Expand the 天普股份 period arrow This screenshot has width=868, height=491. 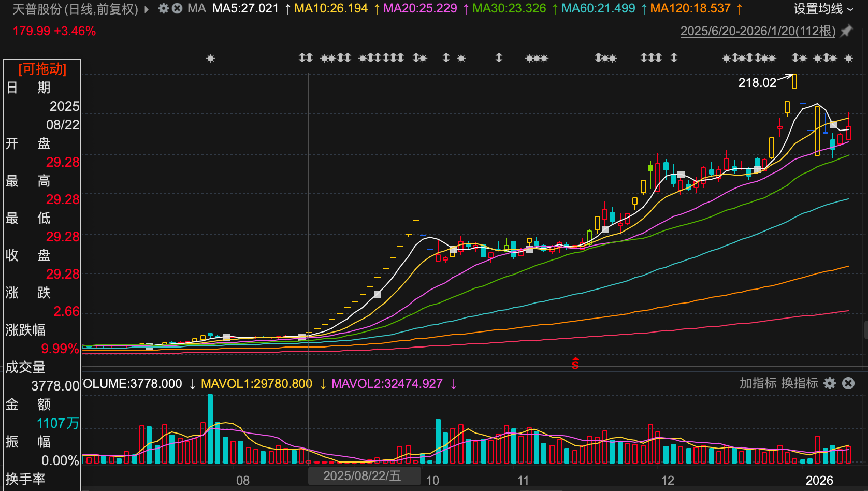147,9
